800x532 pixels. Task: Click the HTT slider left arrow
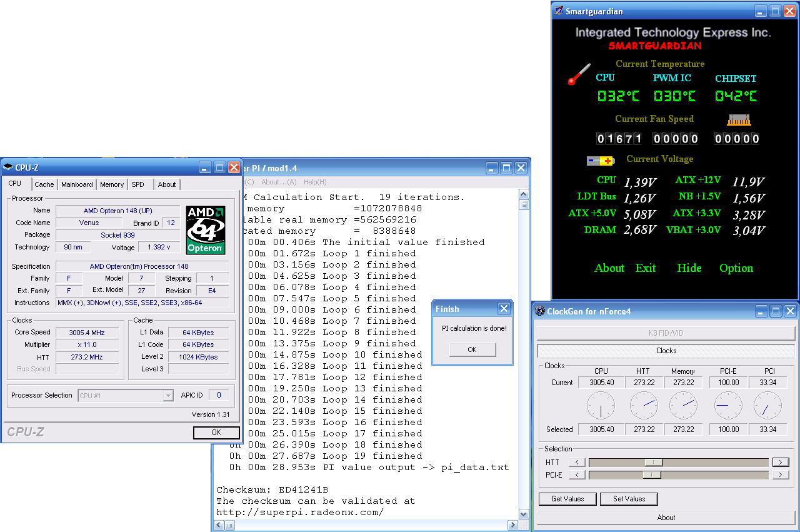577,463
